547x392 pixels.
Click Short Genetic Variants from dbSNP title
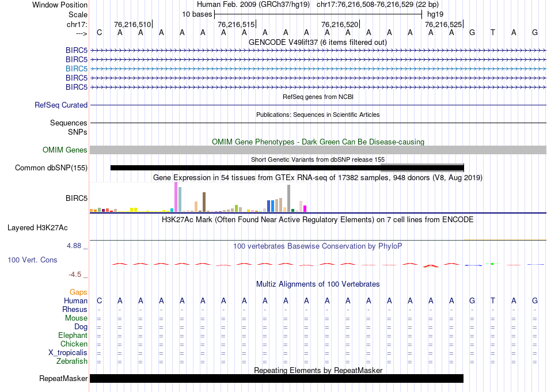point(318,159)
